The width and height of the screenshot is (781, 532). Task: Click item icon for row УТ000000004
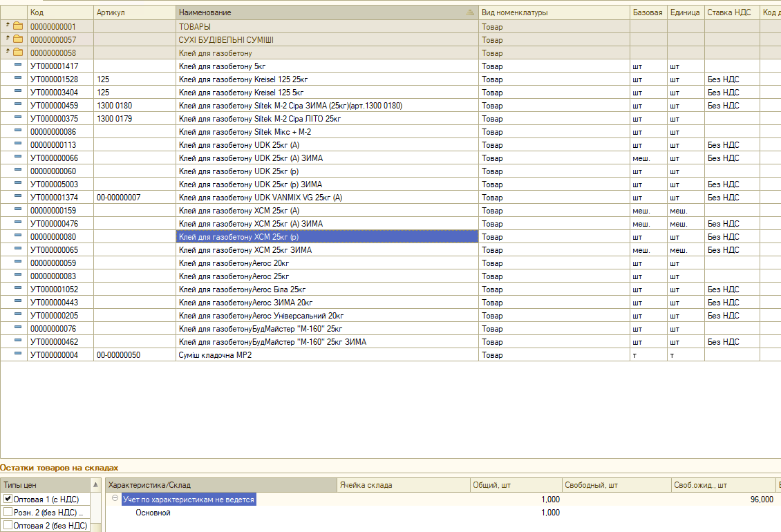[x=18, y=353]
